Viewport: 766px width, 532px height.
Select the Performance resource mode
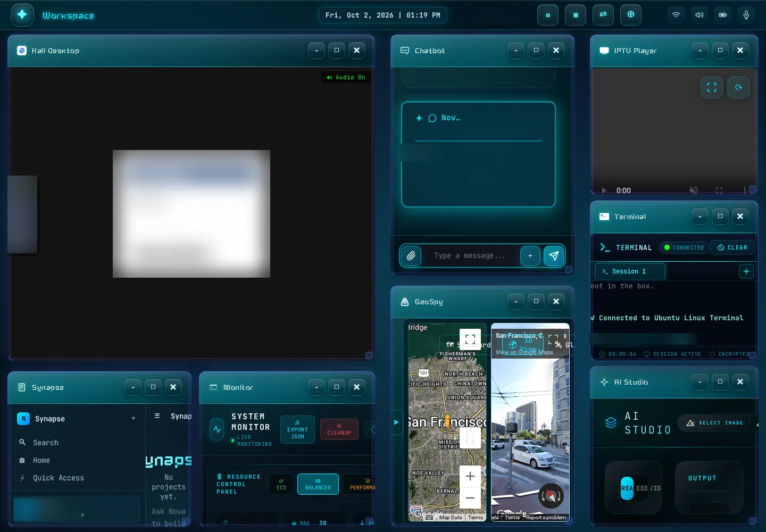click(x=359, y=484)
